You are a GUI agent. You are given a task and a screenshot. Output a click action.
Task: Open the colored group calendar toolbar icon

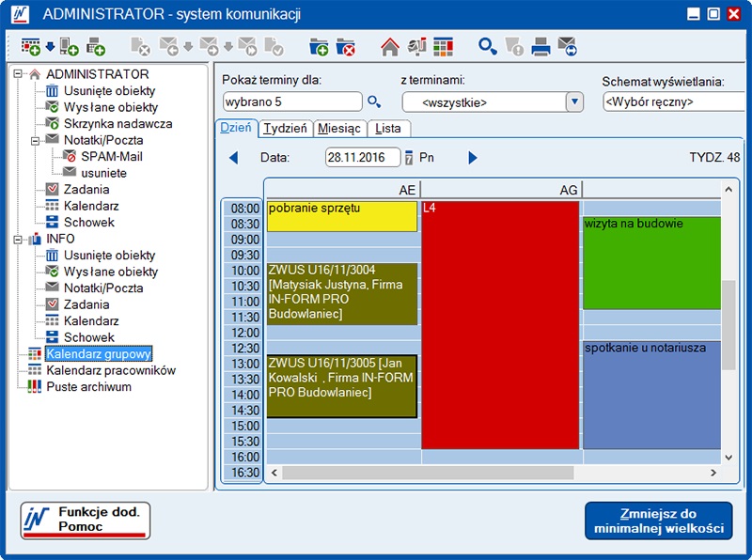(443, 47)
